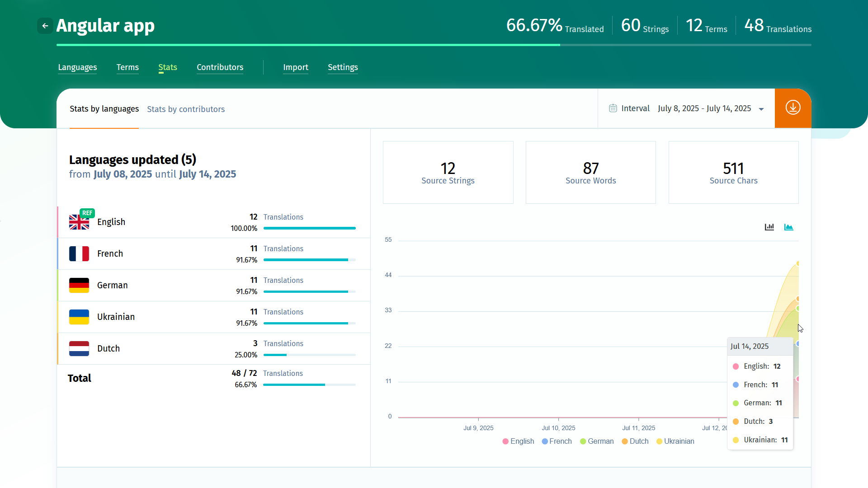Click the Angular app project title

coord(105,26)
